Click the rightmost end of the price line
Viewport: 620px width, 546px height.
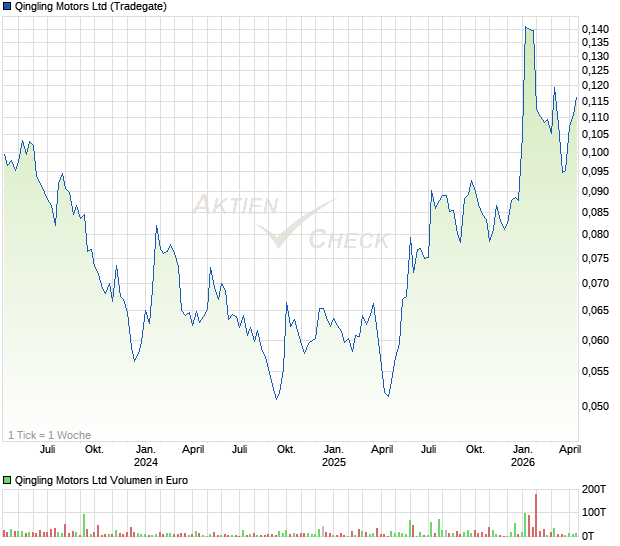coord(576,97)
